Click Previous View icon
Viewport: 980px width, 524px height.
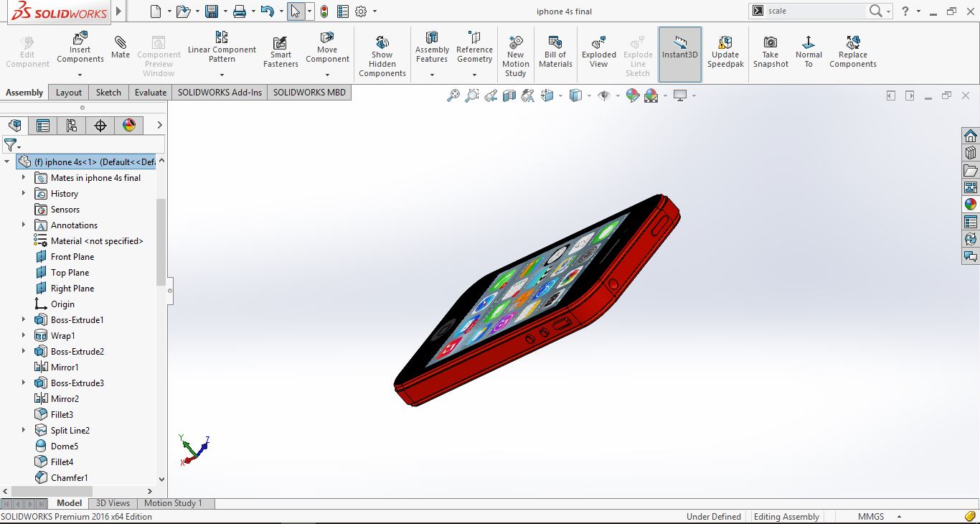click(x=491, y=95)
